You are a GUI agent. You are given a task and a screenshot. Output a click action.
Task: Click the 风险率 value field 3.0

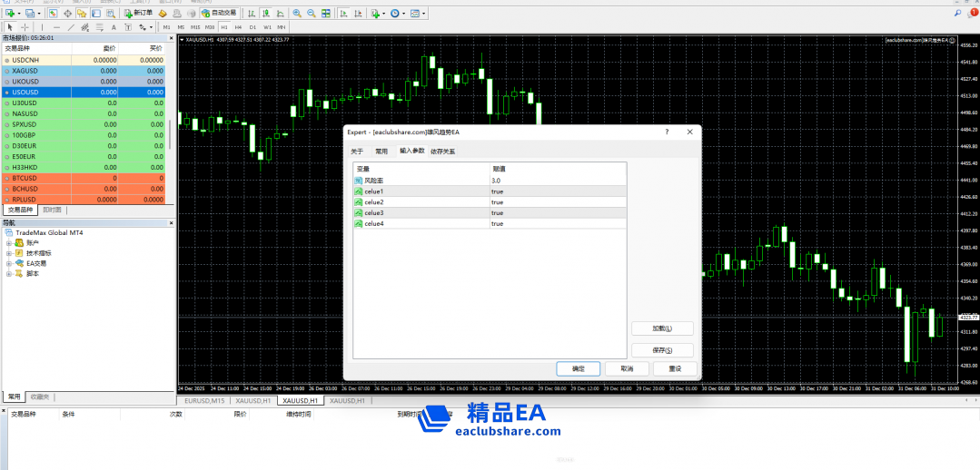pyautogui.click(x=557, y=181)
